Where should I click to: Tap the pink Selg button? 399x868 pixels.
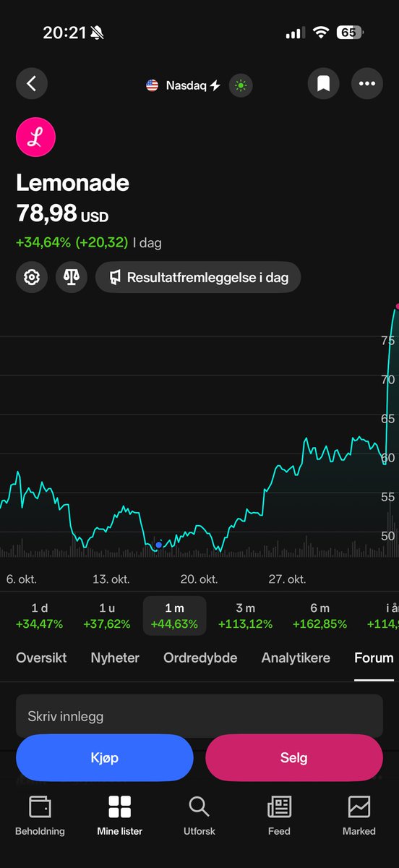294,758
